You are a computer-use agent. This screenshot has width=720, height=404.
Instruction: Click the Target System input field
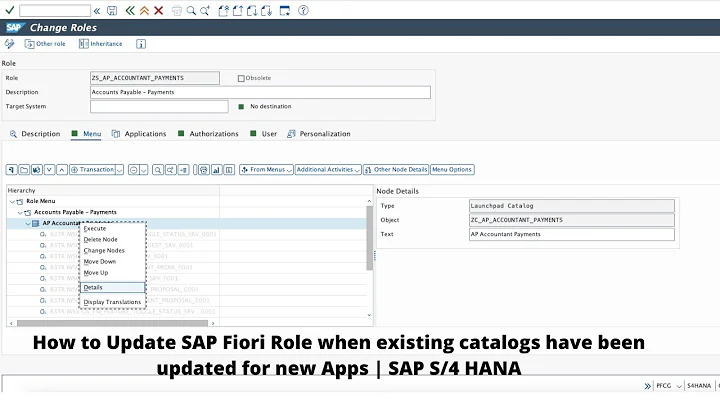click(x=159, y=107)
